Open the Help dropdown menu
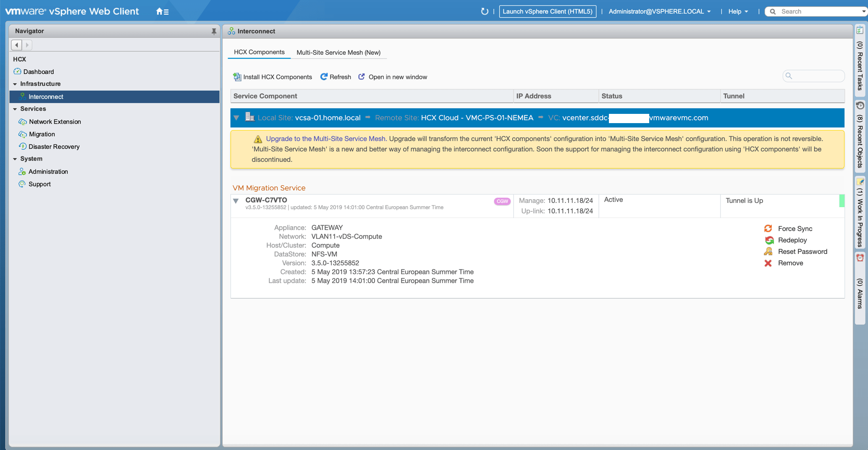 click(738, 11)
